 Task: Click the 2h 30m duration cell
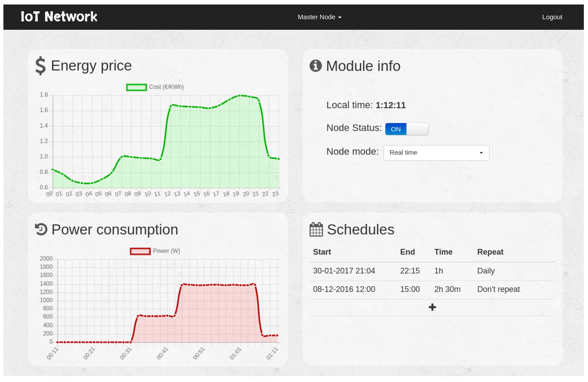(x=447, y=289)
